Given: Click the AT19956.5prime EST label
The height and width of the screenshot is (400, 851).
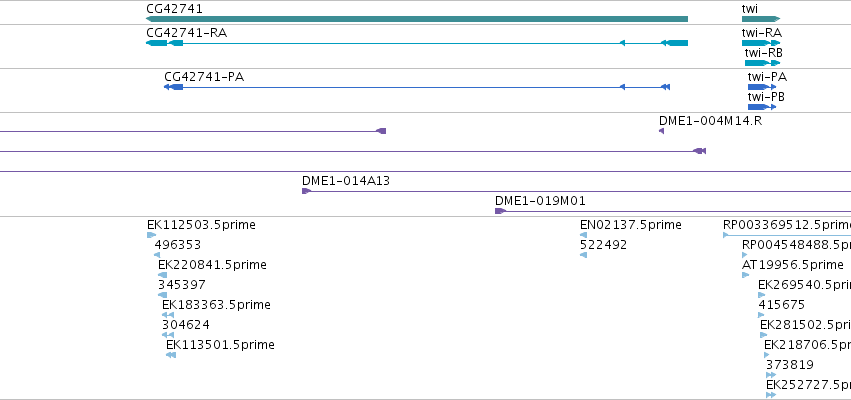Looking at the screenshot, I should coord(793,265).
